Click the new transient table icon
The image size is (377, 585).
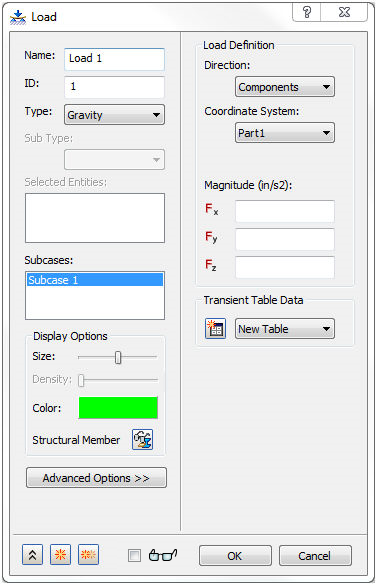pyautogui.click(x=215, y=328)
